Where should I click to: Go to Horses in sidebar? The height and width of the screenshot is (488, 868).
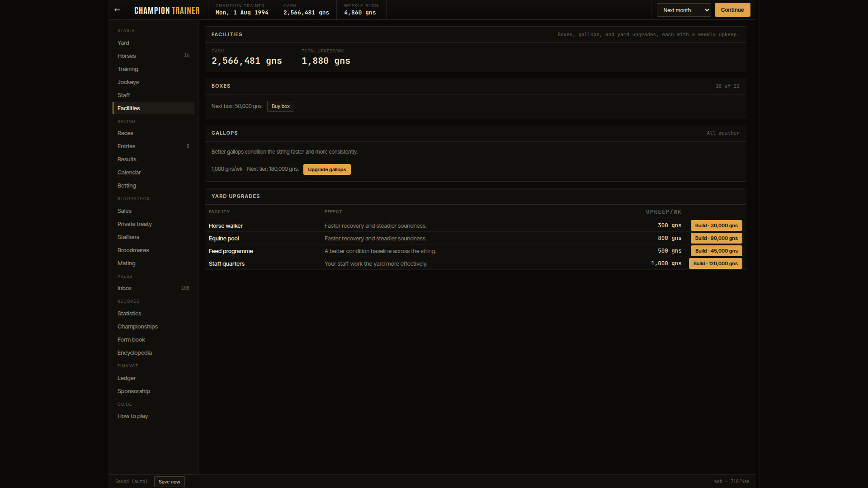point(154,56)
